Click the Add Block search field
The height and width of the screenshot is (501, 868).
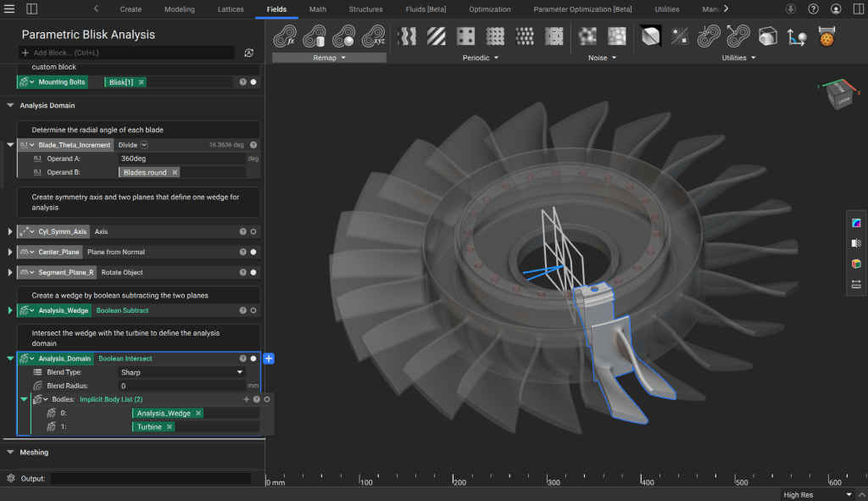click(x=127, y=53)
